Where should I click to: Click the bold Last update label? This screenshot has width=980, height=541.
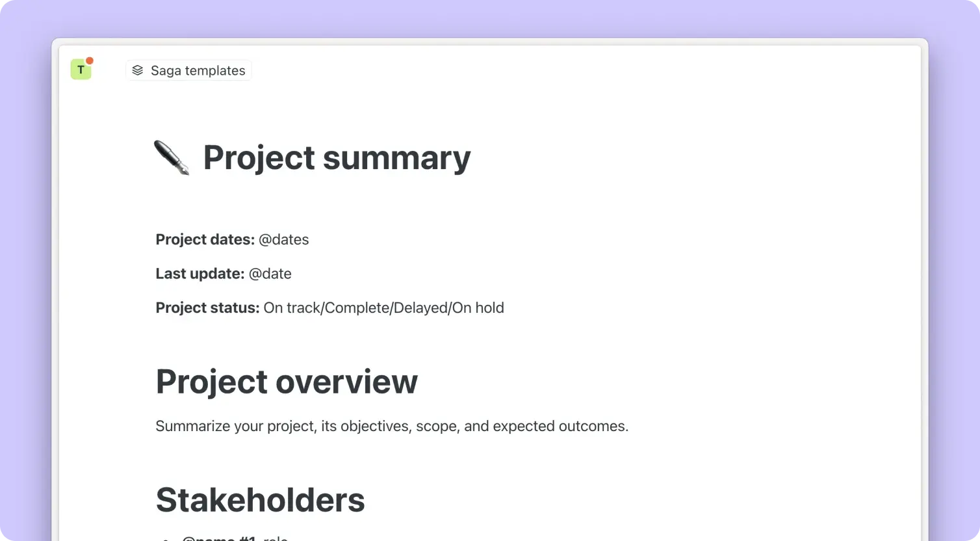point(200,274)
